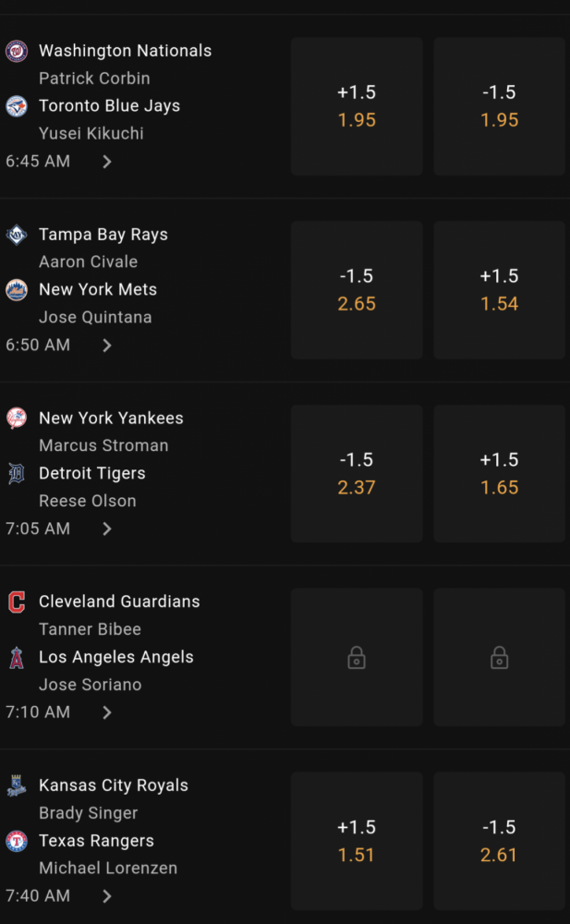
Task: Open the 7:40 AM Royals-Rangers game chevron
Action: point(106,896)
